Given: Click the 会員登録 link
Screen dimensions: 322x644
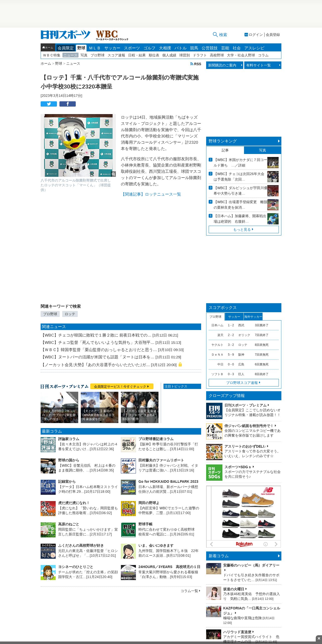Looking at the screenshot, I should pos(273,35).
